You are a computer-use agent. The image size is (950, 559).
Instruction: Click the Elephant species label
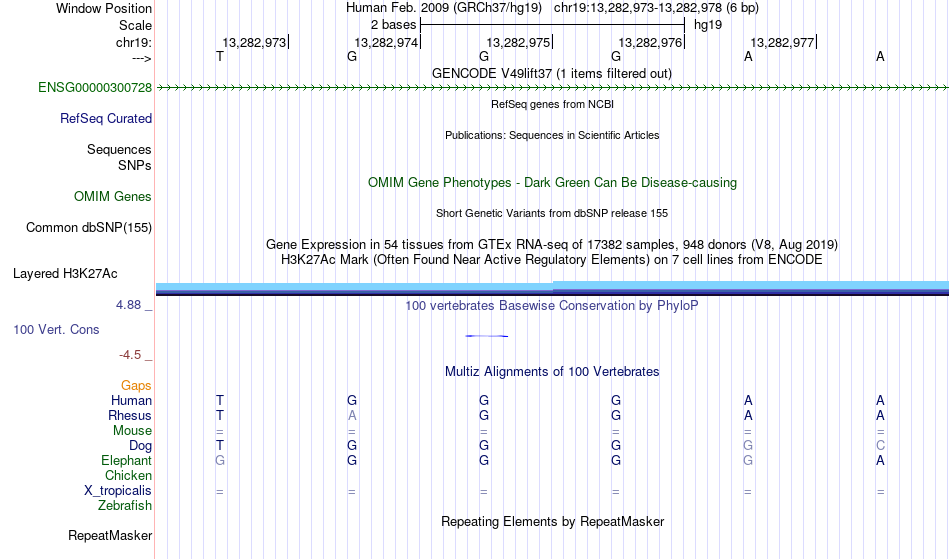click(127, 461)
